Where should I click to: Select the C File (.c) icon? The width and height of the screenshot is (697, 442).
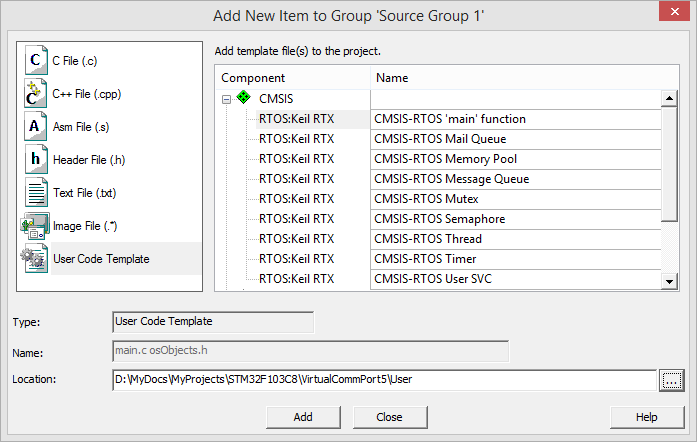coord(35,61)
